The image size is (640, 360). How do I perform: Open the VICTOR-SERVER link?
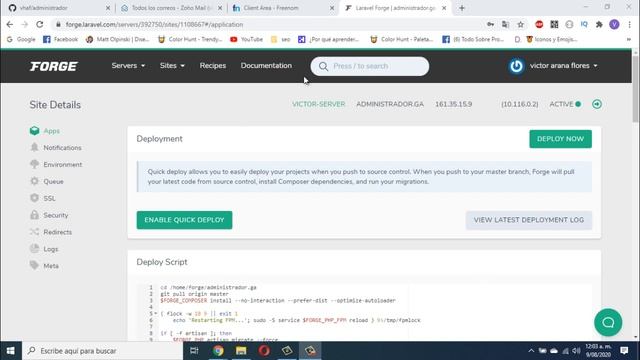click(x=318, y=104)
